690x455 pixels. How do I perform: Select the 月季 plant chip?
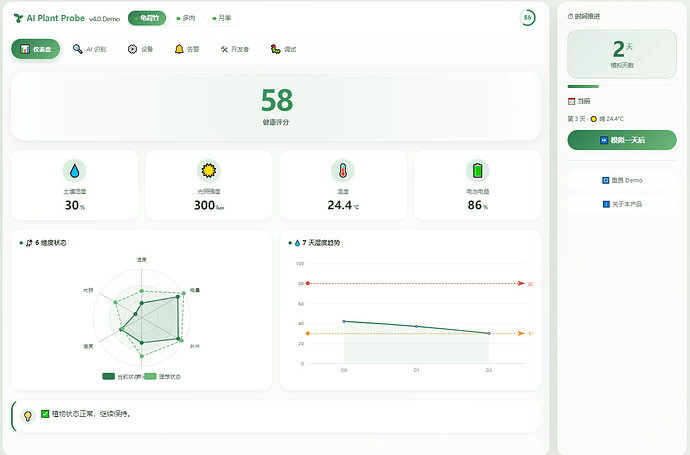222,18
